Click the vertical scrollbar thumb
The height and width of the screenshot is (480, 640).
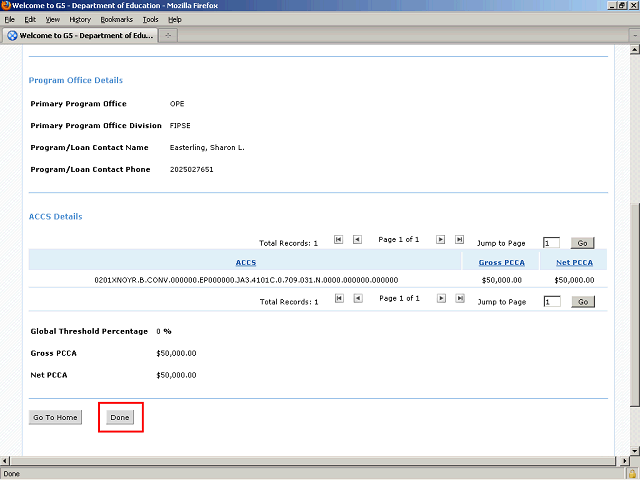634,304
